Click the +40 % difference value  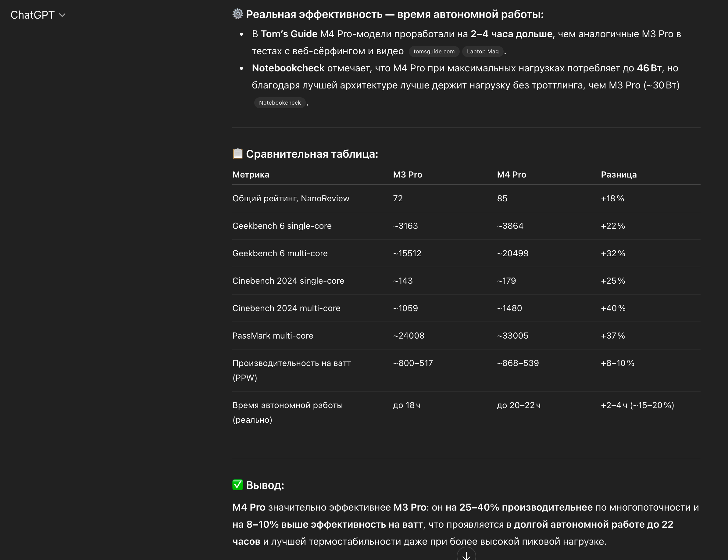pyautogui.click(x=613, y=308)
